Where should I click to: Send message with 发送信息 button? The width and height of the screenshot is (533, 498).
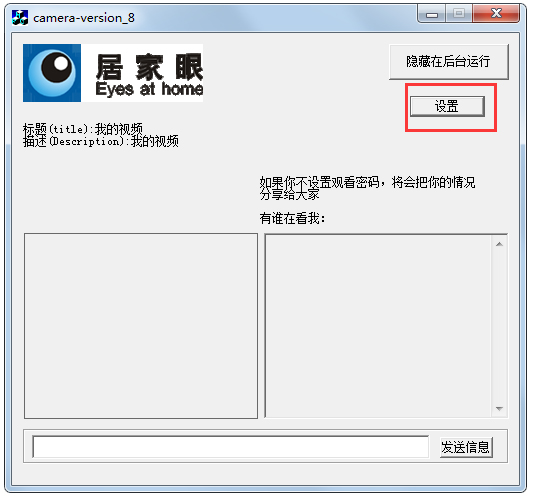pos(466,447)
